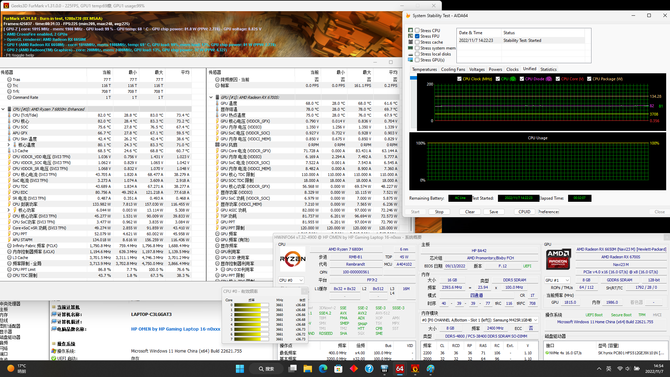Toggle the CPU Diode graph checkbox
670x377 pixels.
pos(522,79)
